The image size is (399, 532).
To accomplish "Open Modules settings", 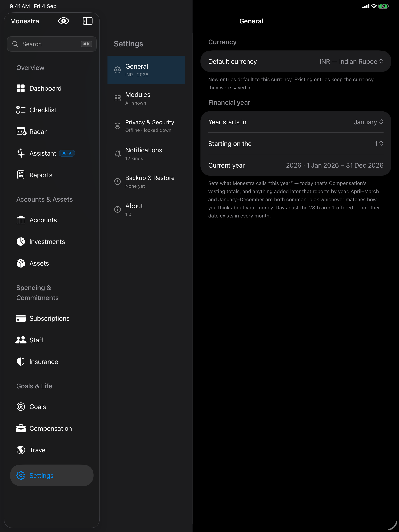I will pos(146,98).
